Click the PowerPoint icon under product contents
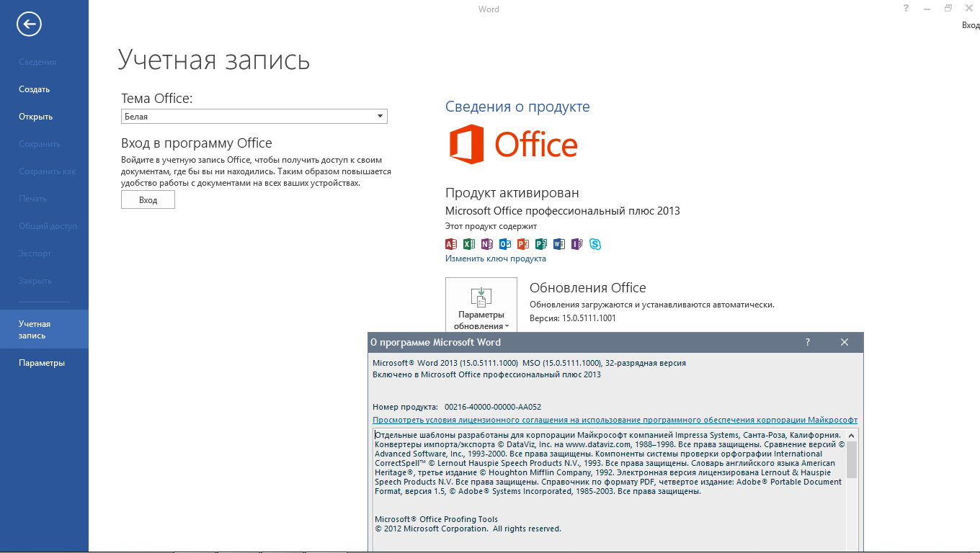The width and height of the screenshot is (980, 553). (x=523, y=244)
